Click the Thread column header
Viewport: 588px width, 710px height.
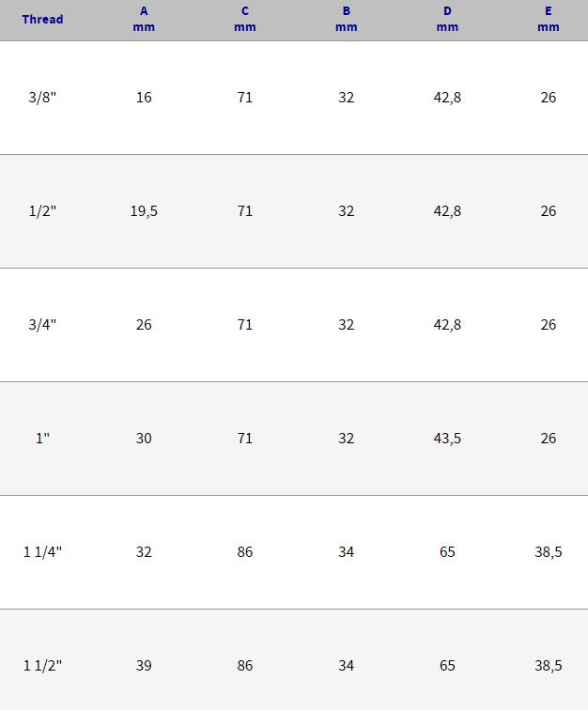(42, 20)
